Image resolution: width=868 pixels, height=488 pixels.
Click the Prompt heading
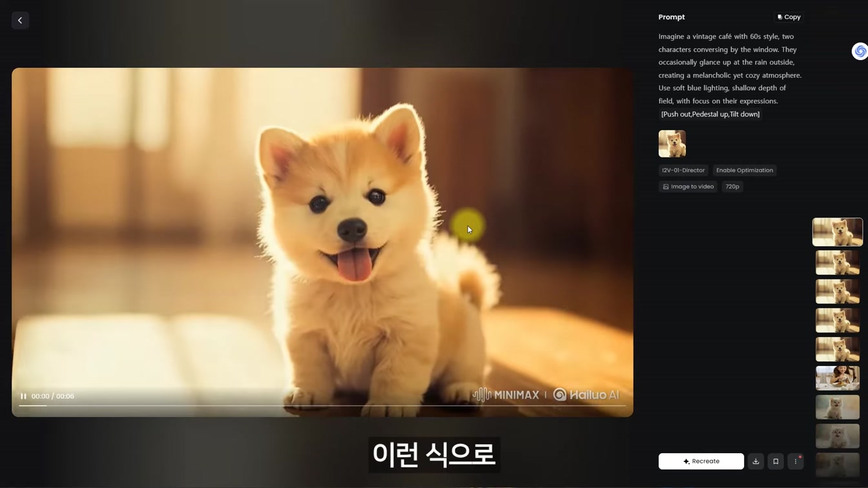tap(672, 17)
